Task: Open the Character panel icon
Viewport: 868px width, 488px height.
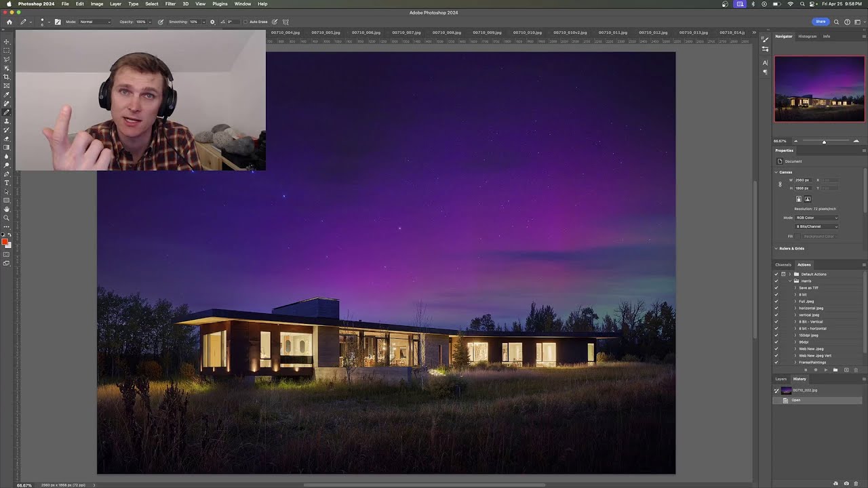Action: 765,62
